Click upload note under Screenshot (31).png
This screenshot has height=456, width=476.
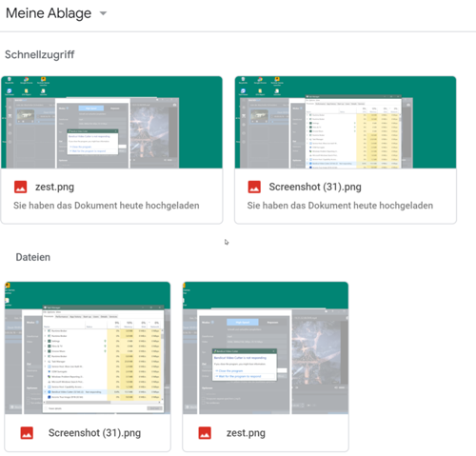point(340,206)
